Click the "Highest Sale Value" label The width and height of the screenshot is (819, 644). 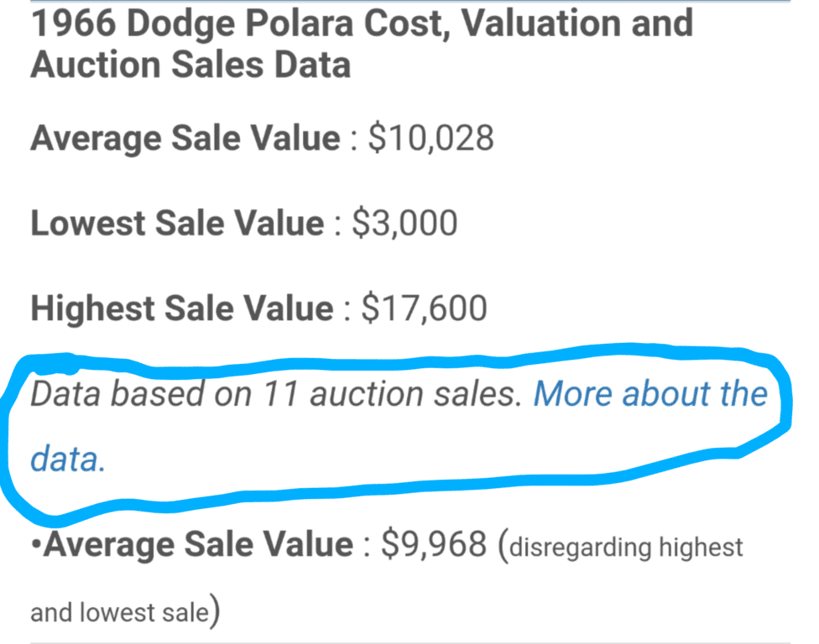[x=181, y=309]
